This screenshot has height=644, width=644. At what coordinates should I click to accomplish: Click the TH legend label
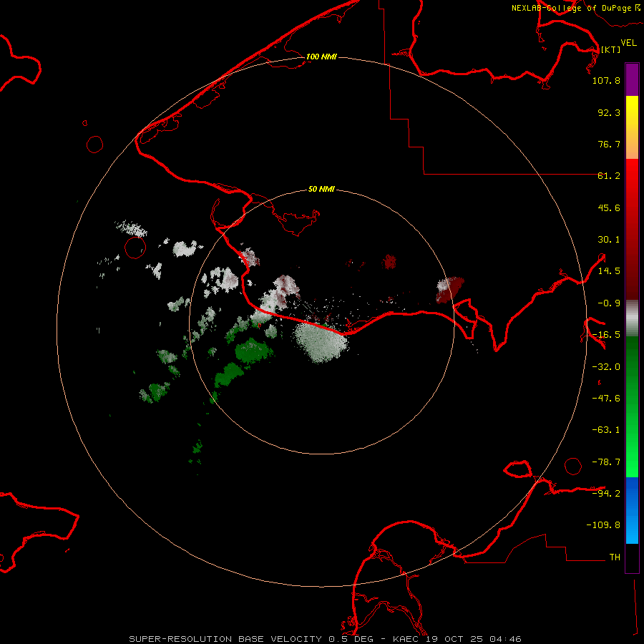[x=615, y=557]
